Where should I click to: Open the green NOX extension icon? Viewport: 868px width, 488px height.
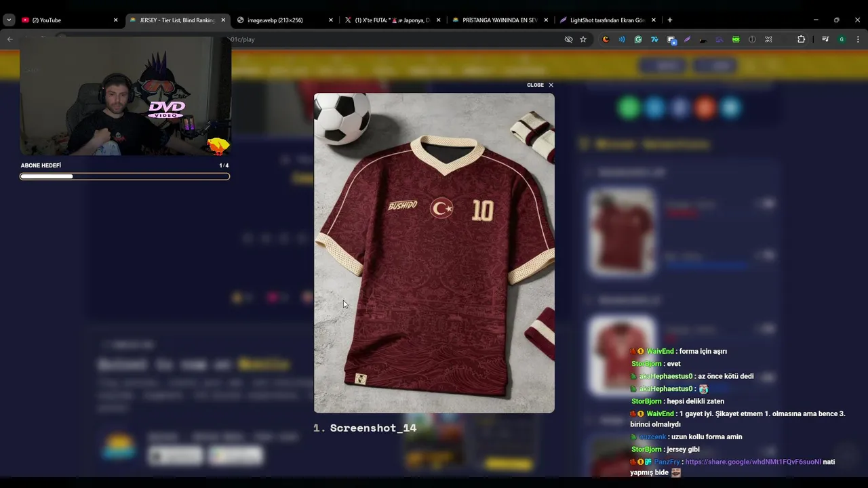[x=736, y=39]
